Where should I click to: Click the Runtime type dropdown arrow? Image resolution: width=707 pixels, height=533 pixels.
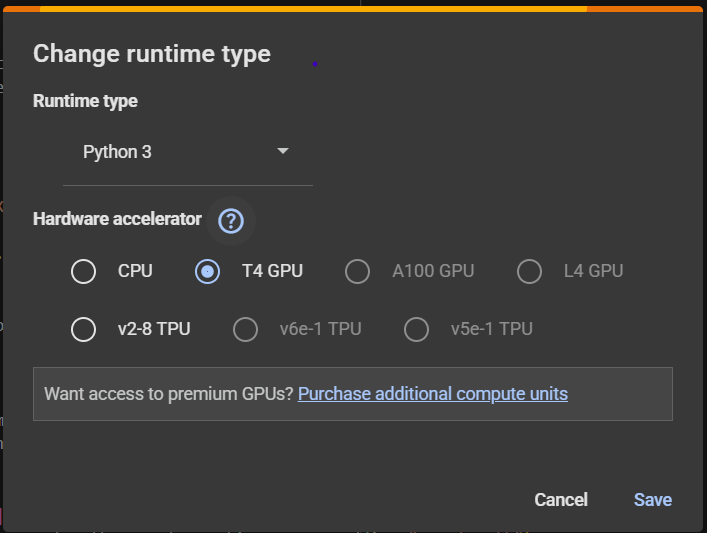(283, 151)
